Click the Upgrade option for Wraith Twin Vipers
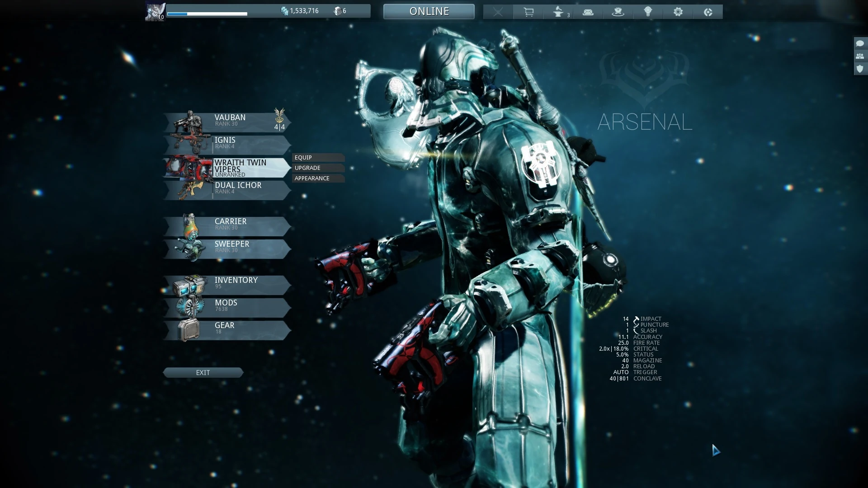Image resolution: width=868 pixels, height=488 pixels. (x=317, y=168)
